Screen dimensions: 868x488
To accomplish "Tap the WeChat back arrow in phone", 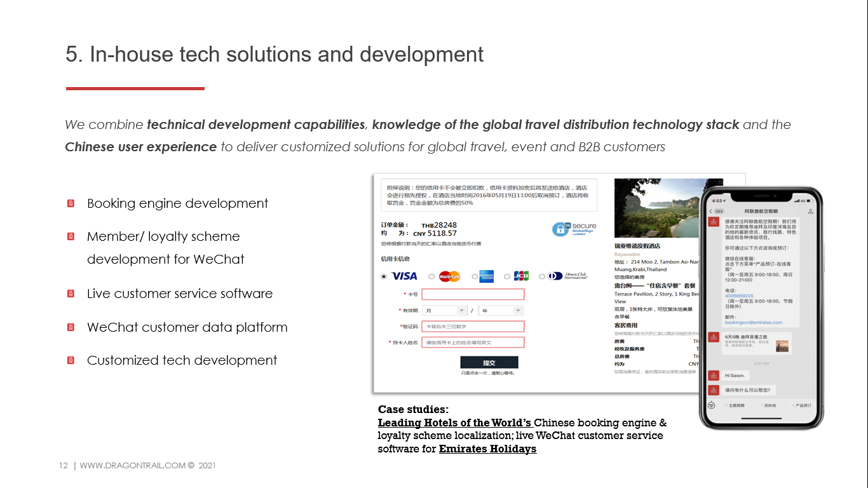I will click(711, 211).
